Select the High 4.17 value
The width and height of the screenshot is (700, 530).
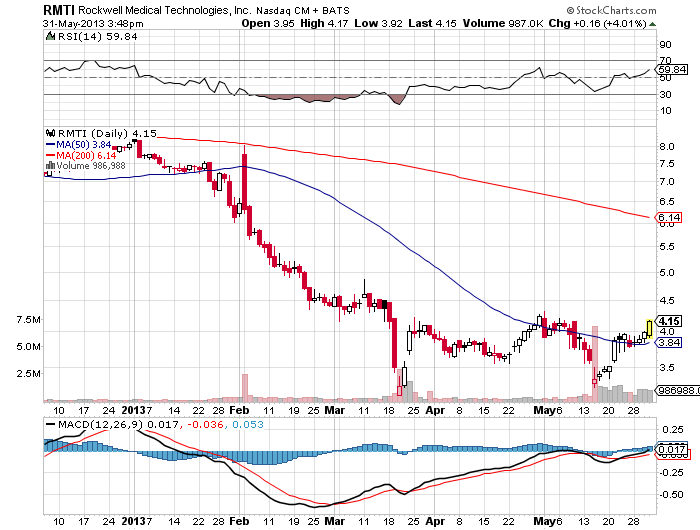coord(324,23)
